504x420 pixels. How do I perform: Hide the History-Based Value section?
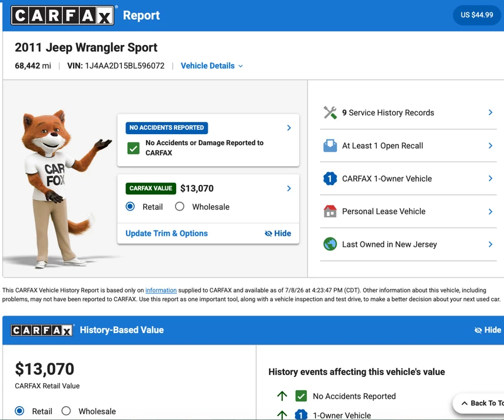coord(488,330)
